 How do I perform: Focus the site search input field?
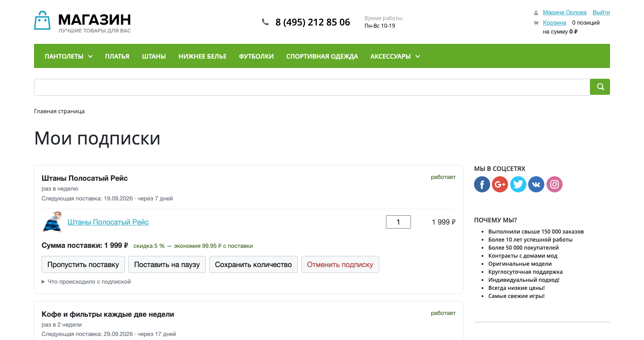point(312,87)
